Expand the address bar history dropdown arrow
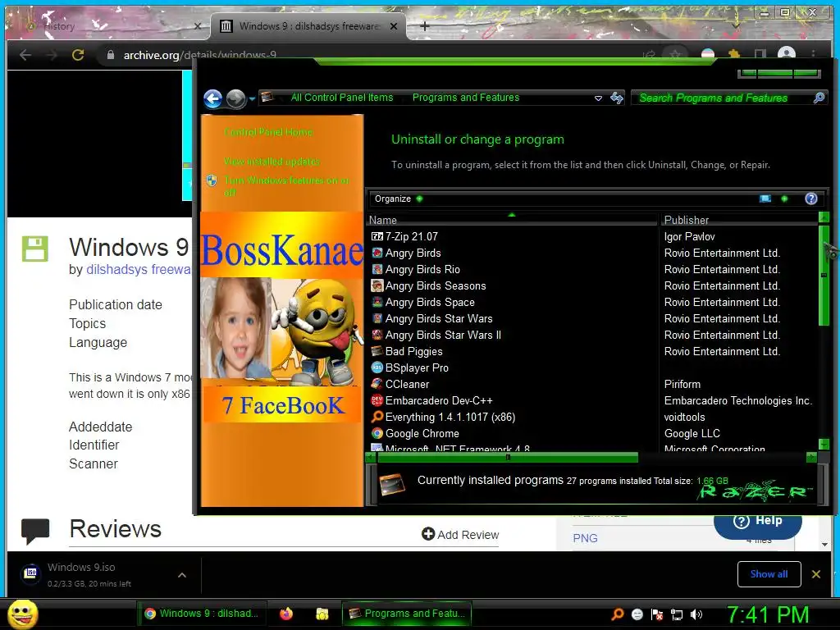The height and width of the screenshot is (630, 840). [598, 98]
